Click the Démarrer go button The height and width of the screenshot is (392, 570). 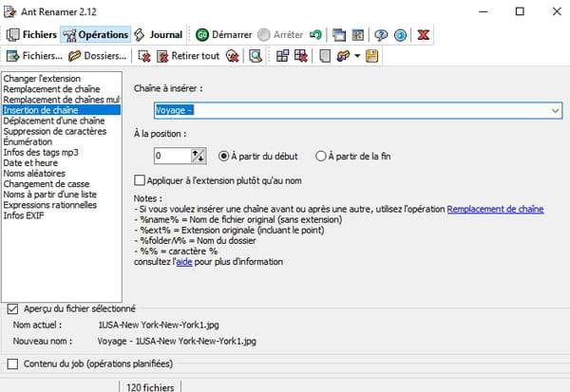coord(223,35)
